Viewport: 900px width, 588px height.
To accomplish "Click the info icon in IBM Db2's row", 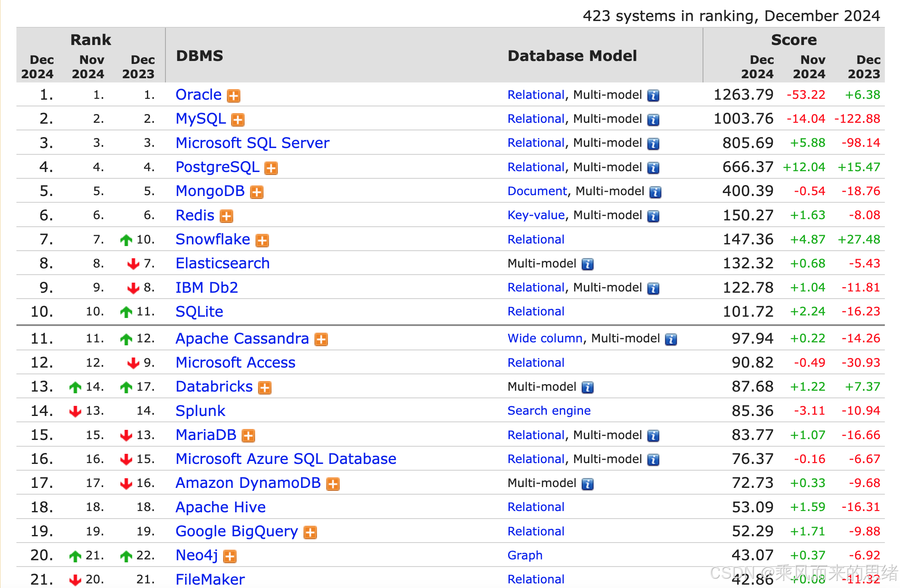I will (653, 289).
